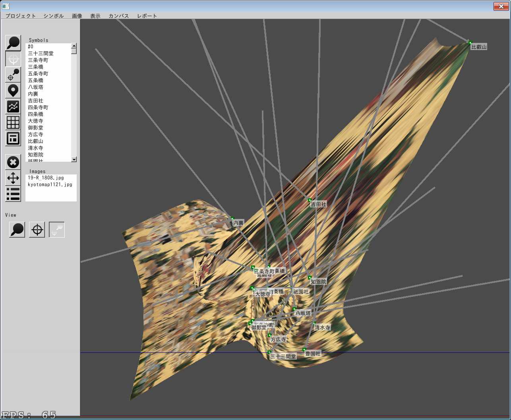Click the 清水寺 marker label on canvas
Image resolution: width=511 pixels, height=420 pixels.
322,328
